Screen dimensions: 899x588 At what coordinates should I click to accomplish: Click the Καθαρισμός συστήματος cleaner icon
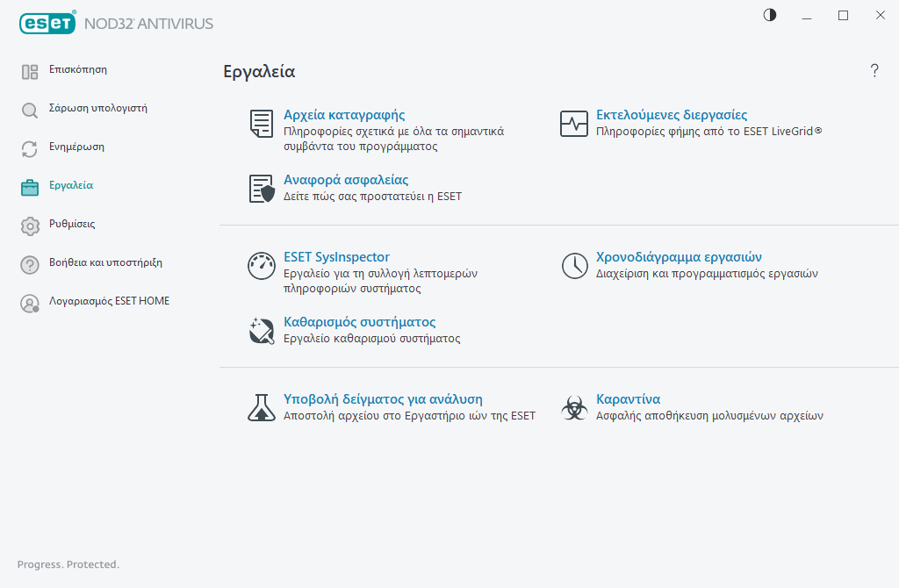[x=262, y=331]
